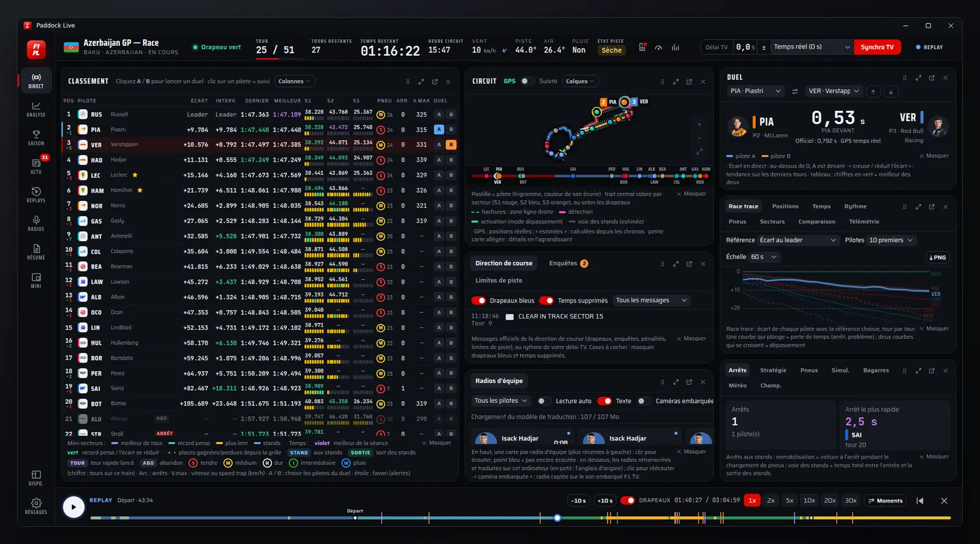
Task: Open the Analyse section in the sidebar
Action: (36, 109)
